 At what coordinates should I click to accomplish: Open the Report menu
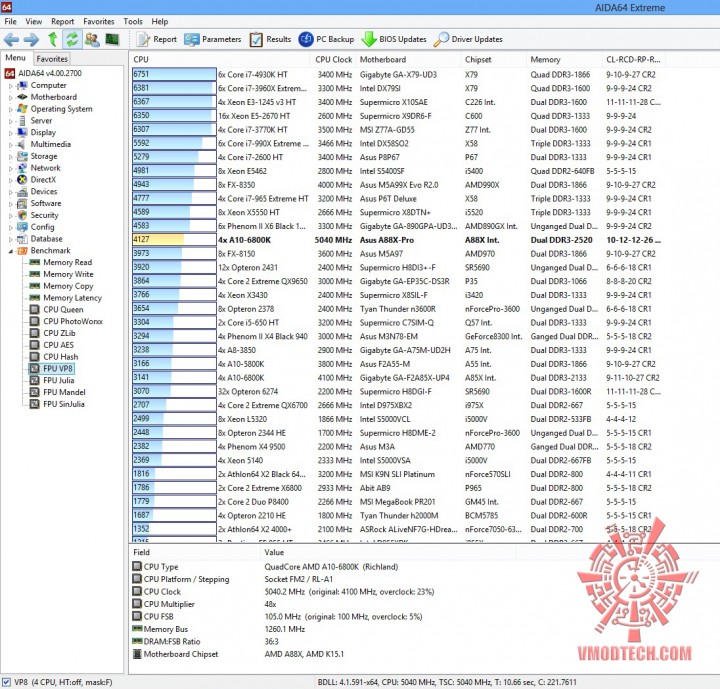(62, 21)
